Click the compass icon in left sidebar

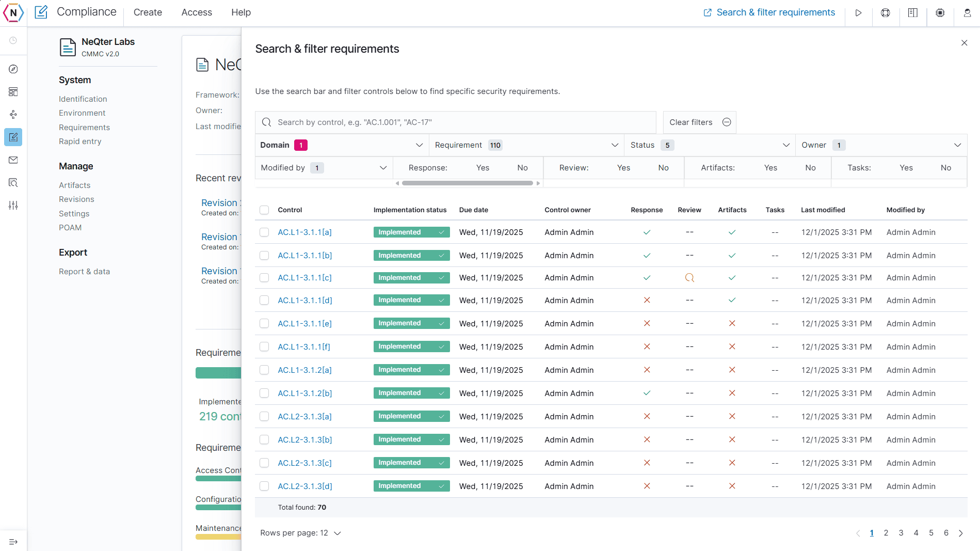(x=13, y=69)
